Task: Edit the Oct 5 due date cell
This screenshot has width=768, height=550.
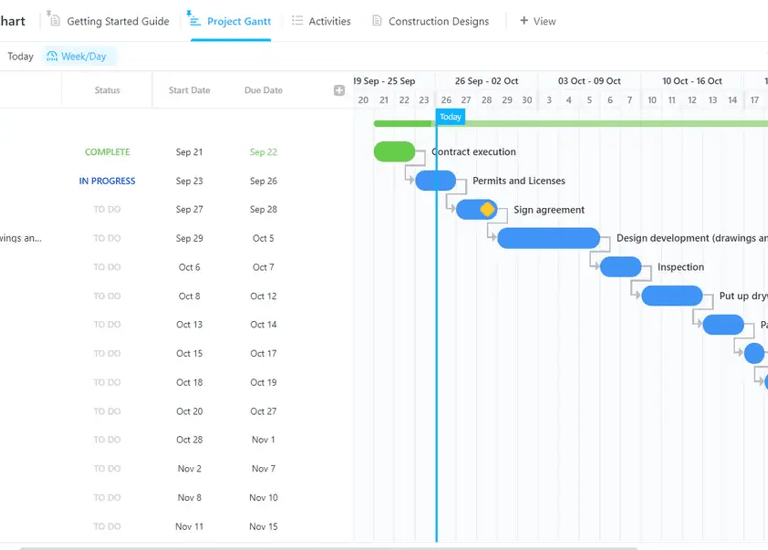Action: 264,238
